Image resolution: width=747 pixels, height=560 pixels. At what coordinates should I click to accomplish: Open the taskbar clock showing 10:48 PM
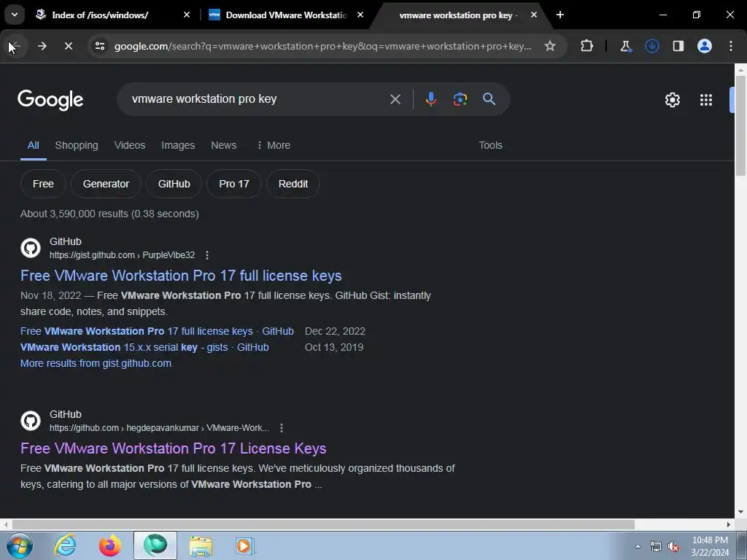click(x=710, y=546)
